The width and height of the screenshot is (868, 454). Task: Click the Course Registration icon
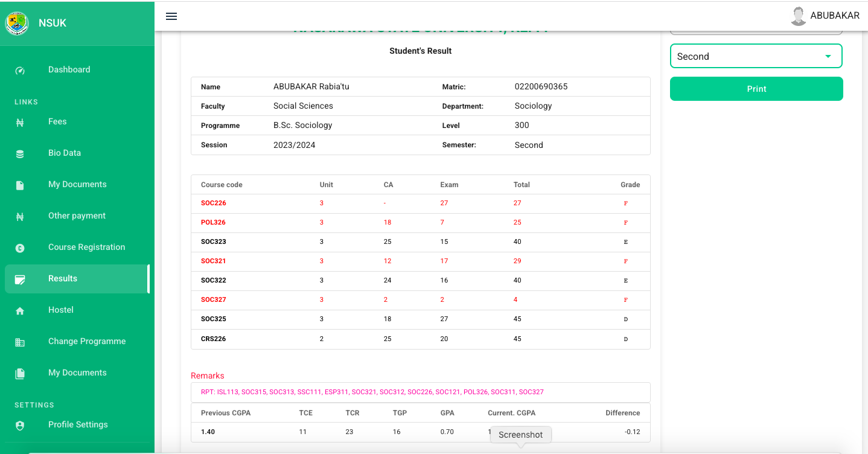click(20, 248)
